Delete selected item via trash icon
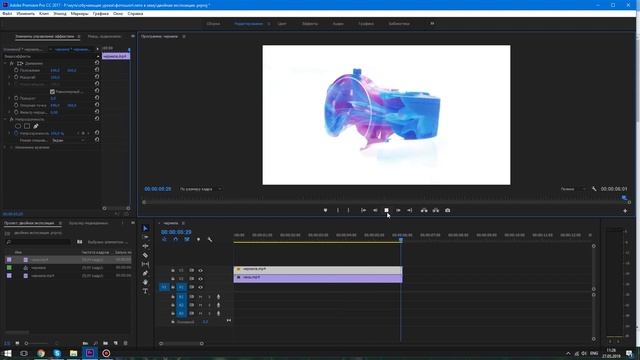The width and height of the screenshot is (640, 360). tap(125, 343)
